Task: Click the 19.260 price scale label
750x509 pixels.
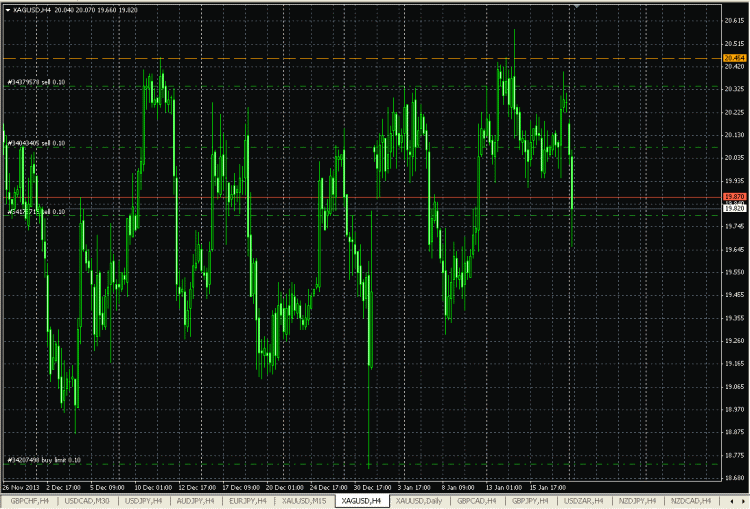Action: point(735,341)
